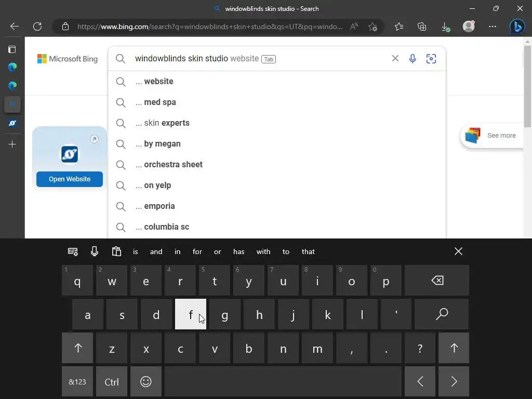Choose the 'on yelp' suggestion
This screenshot has height=399, width=532.
pos(277,185)
